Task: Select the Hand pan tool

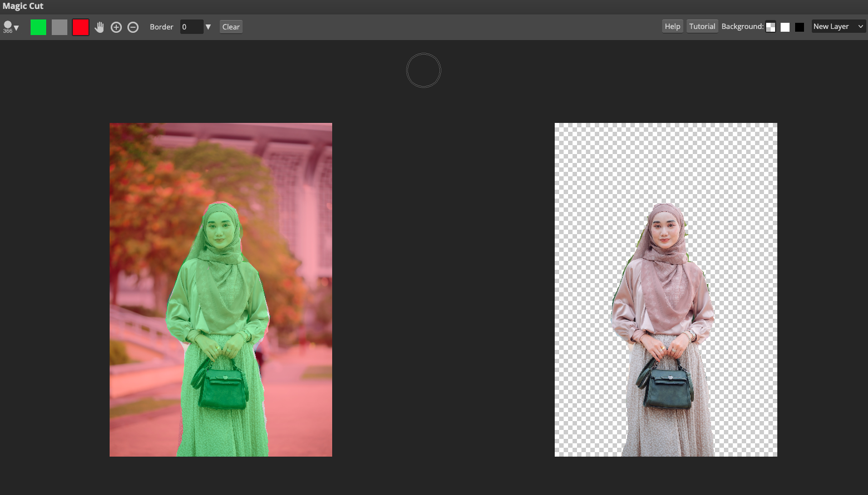Action: coord(100,27)
